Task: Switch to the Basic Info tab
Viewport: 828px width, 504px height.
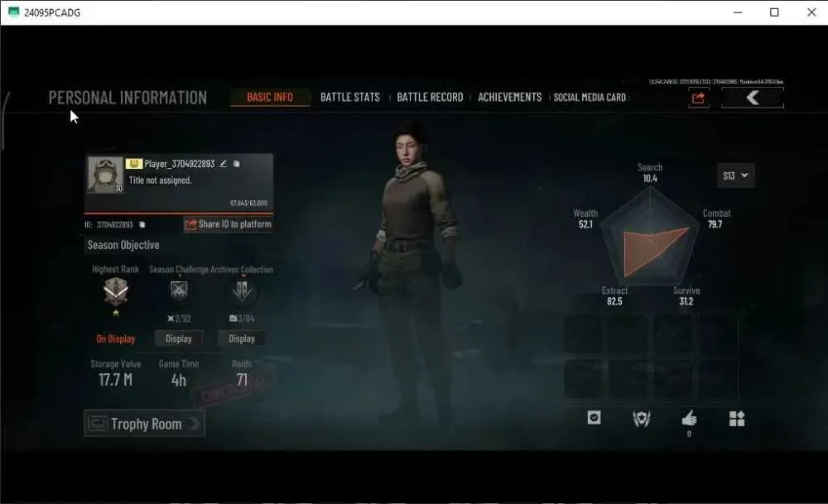Action: coord(270,98)
